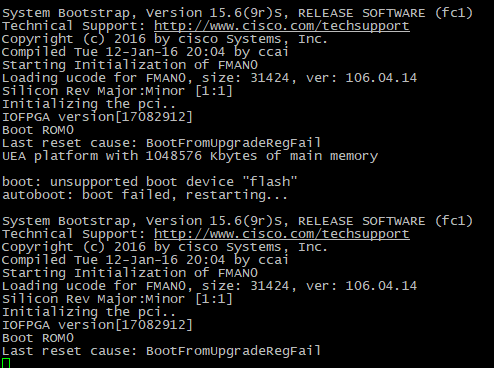This screenshot has width=494, height=368.
Task: Open the second cisco.com/techsupport link in lower bootstrap block
Action: tap(282, 234)
